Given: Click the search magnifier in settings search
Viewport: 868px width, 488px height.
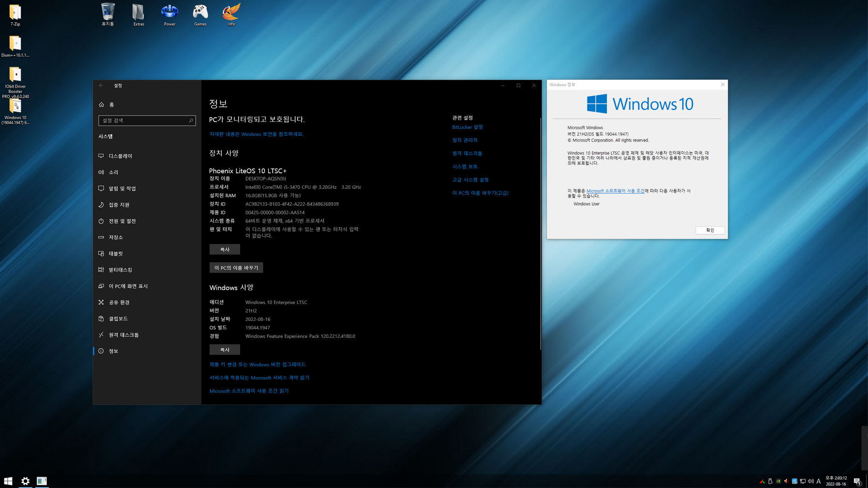Looking at the screenshot, I should click(x=191, y=121).
